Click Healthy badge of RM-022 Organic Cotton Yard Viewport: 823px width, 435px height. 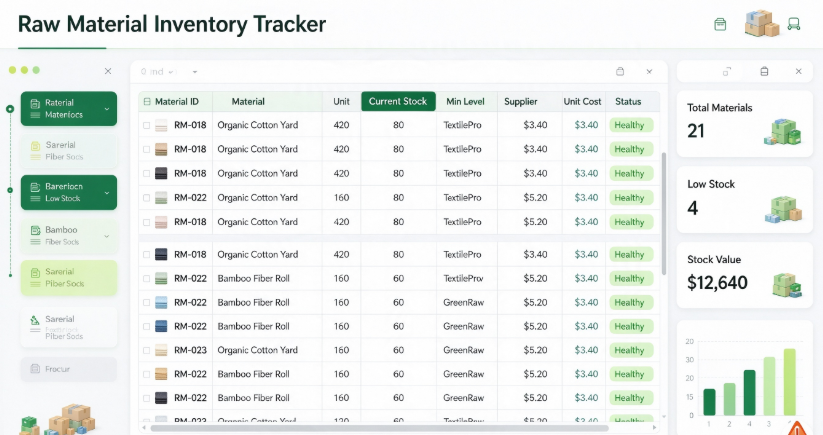[x=630, y=198]
